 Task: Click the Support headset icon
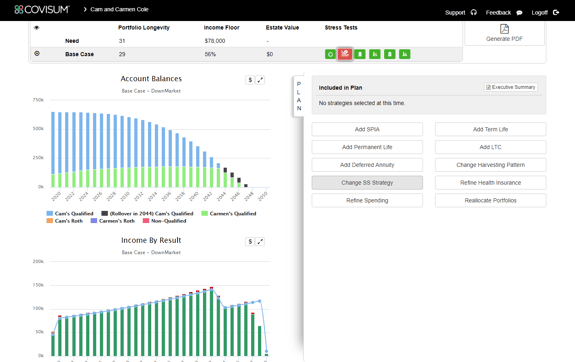(x=474, y=12)
